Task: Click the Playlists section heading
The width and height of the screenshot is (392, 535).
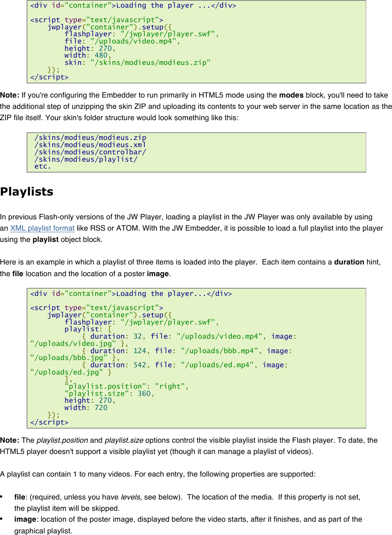Action: click(27, 192)
